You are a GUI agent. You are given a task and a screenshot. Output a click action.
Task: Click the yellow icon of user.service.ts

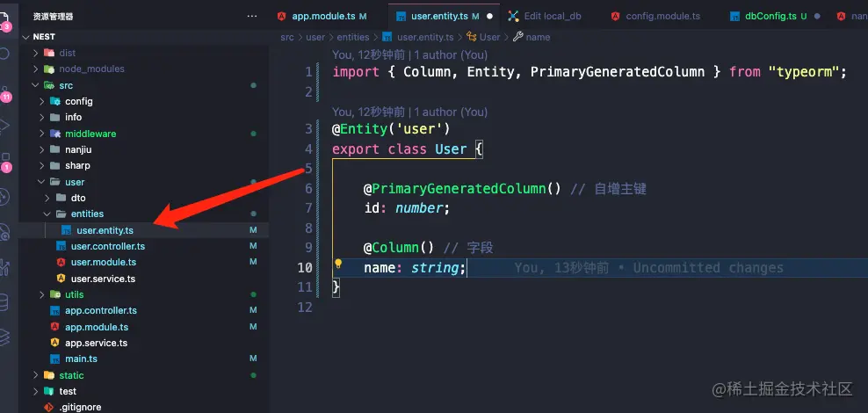(61, 279)
